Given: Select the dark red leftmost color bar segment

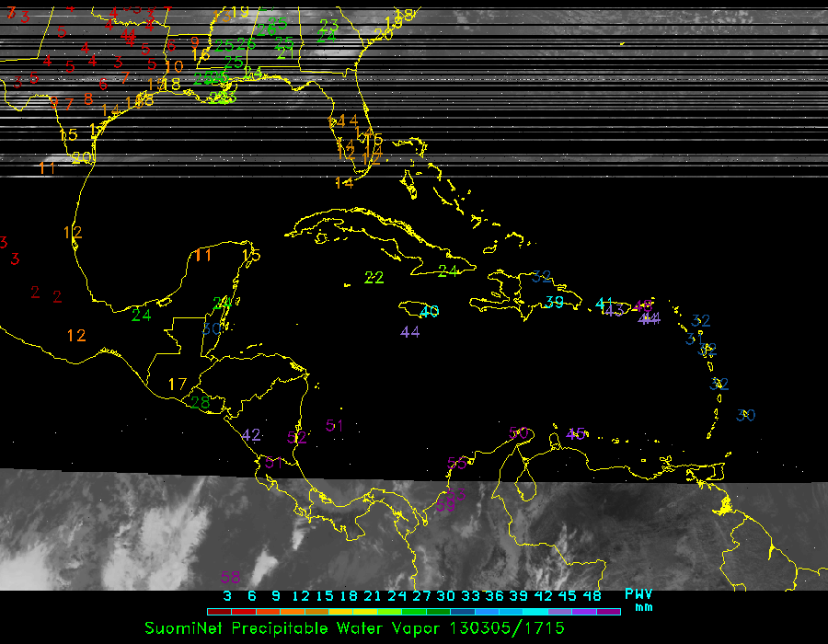Looking at the screenshot, I should pos(219,611).
